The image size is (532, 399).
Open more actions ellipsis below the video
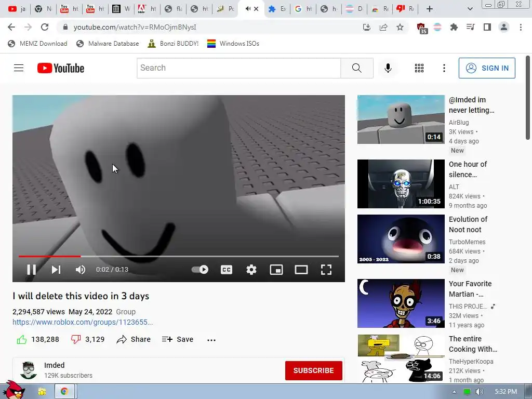[x=211, y=340]
